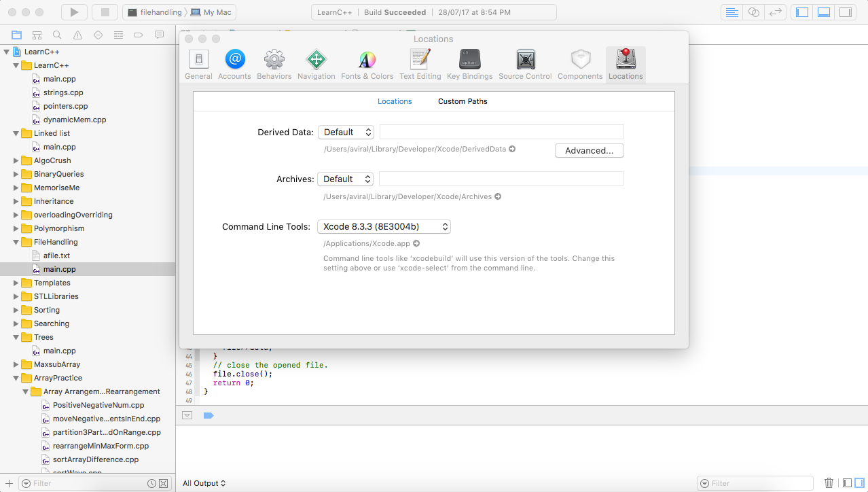This screenshot has width=868, height=492.
Task: Reveal Xcode.app via its path arrow icon
Action: pyautogui.click(x=416, y=243)
